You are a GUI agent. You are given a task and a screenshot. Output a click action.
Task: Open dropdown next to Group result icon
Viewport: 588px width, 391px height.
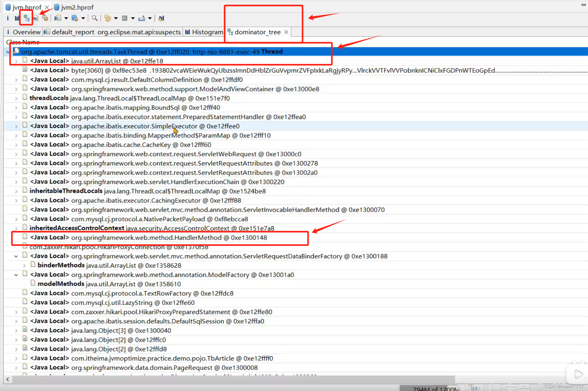116,18
